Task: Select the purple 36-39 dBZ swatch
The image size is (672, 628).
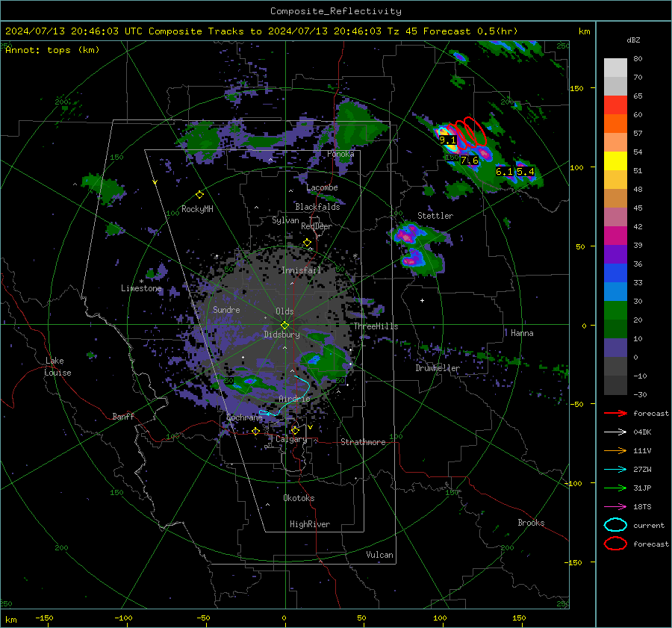Action: click(615, 255)
